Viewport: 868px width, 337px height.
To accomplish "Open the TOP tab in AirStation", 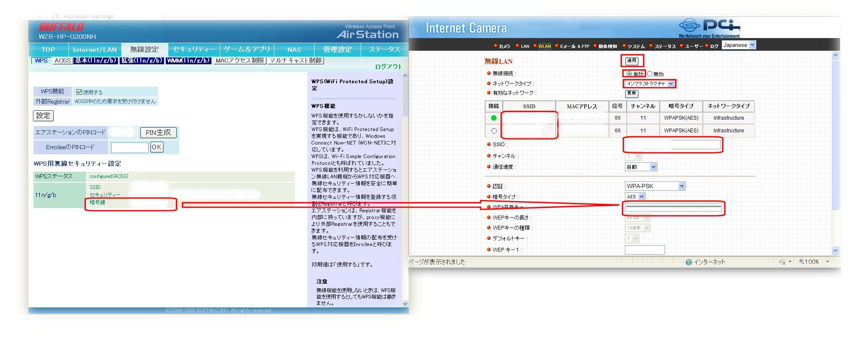I will 48,49.
